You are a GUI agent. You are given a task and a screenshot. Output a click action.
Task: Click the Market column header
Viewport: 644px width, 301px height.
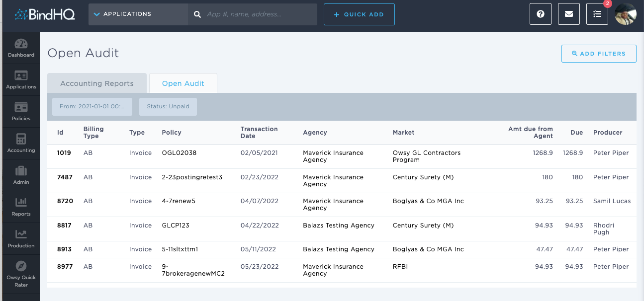coord(403,133)
